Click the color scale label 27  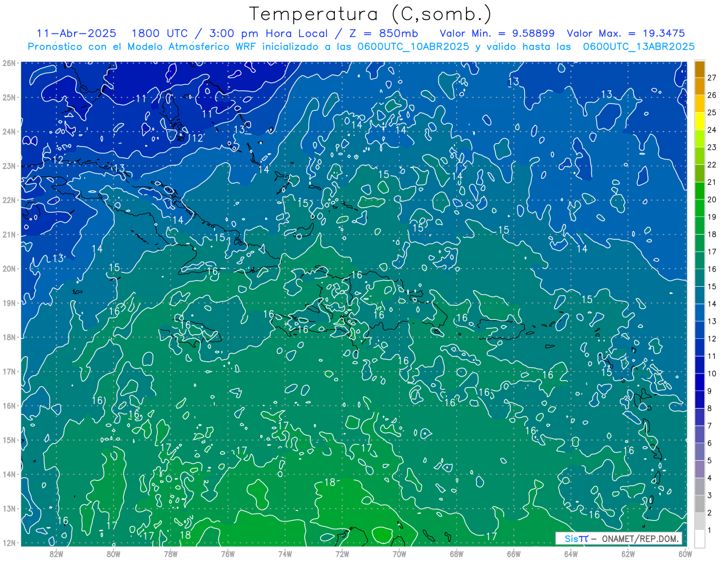click(x=712, y=78)
